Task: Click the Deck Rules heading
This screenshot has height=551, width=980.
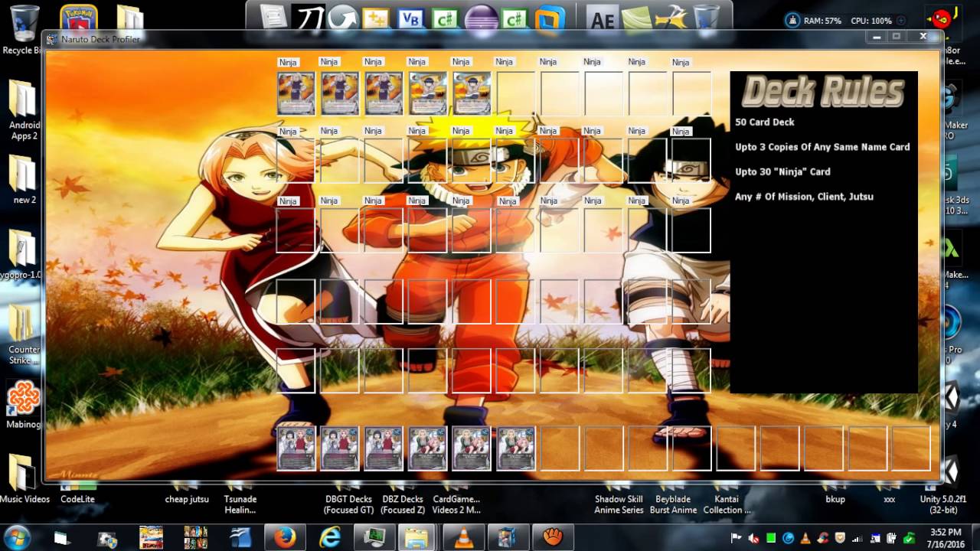Action: [x=823, y=93]
